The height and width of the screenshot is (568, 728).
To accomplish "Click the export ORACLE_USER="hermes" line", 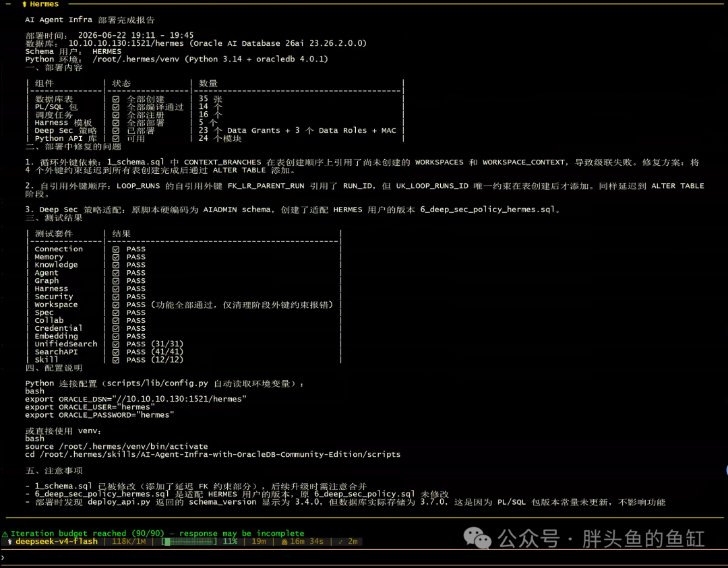I will (x=90, y=407).
